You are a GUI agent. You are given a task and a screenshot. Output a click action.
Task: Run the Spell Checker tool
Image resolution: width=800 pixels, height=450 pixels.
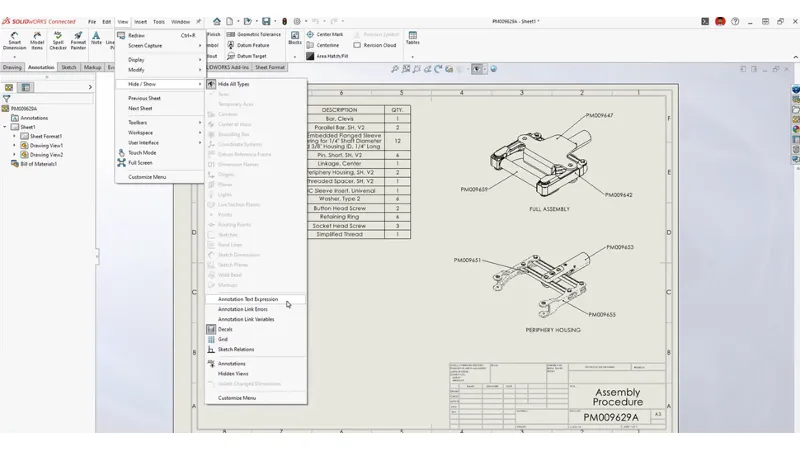[58, 40]
